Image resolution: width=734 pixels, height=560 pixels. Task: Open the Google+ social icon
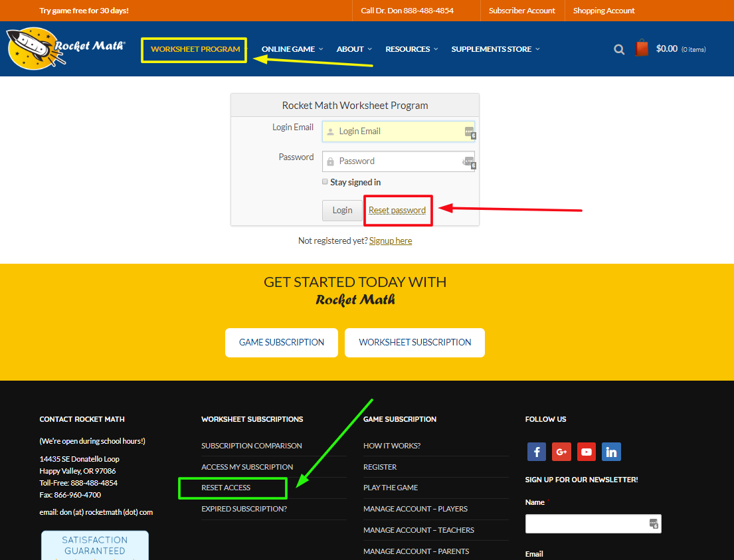click(x=561, y=452)
